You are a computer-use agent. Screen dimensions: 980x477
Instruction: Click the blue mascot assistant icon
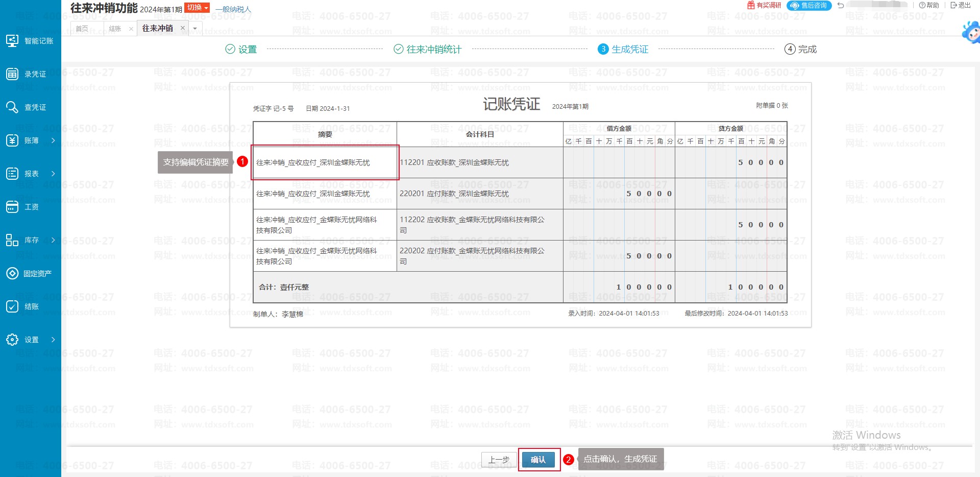[971, 33]
